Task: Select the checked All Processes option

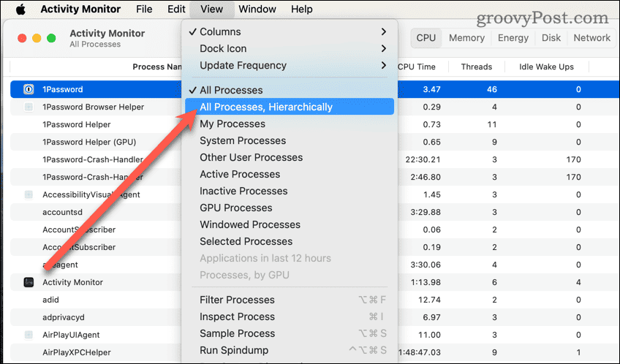Action: pos(290,90)
